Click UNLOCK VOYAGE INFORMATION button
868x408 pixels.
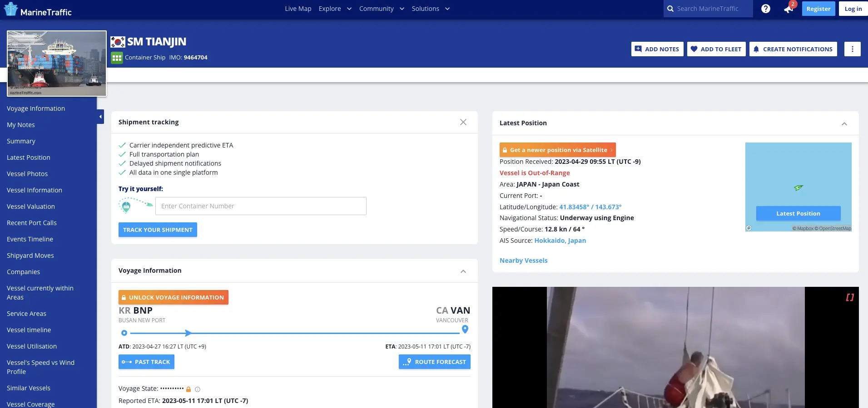point(174,297)
